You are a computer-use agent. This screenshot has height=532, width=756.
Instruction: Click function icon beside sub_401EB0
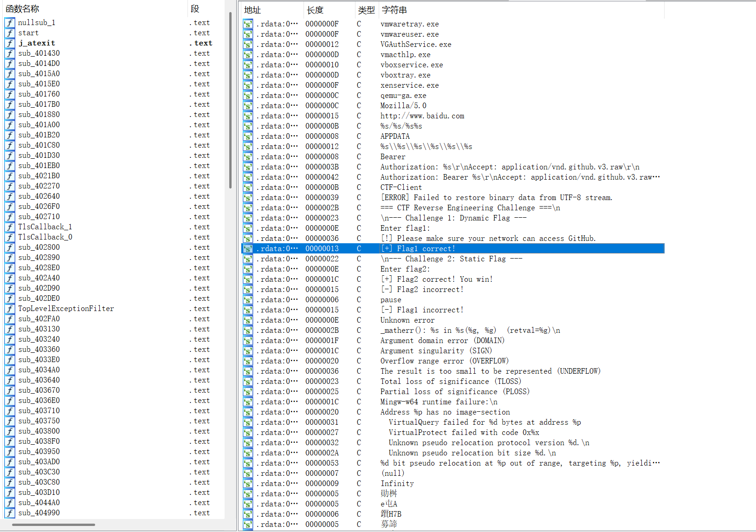click(x=10, y=166)
